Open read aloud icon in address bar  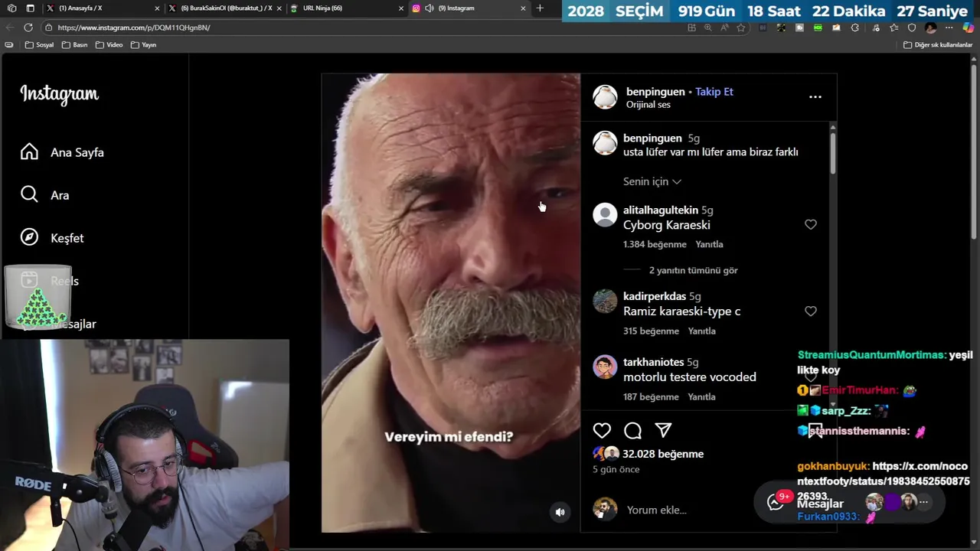pos(724,28)
